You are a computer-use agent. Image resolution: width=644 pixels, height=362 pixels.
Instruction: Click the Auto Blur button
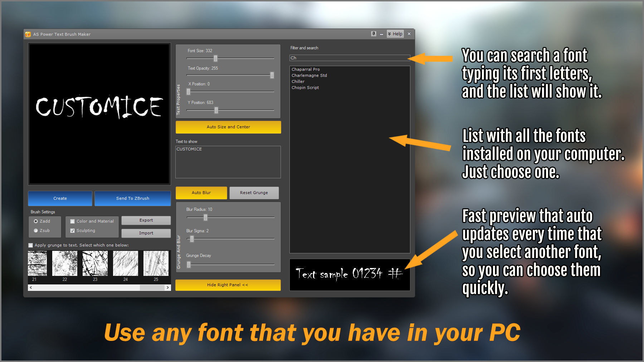(201, 193)
